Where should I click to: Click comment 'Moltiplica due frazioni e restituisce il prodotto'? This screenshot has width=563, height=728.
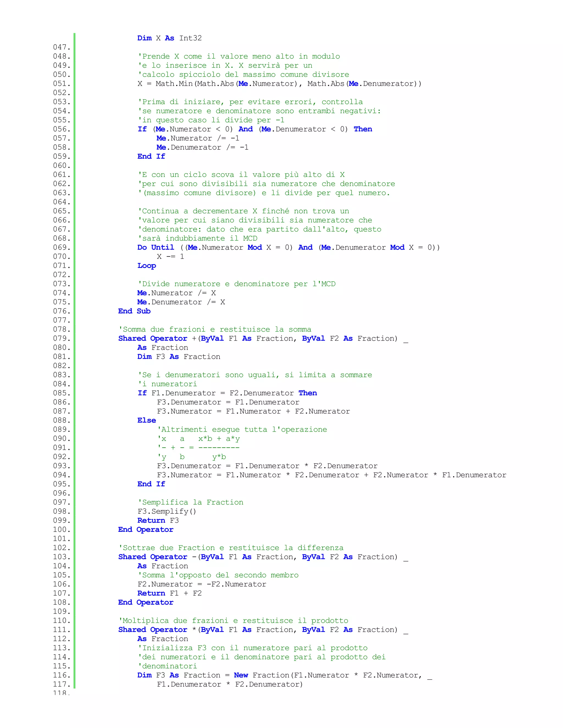[x=233, y=621]
